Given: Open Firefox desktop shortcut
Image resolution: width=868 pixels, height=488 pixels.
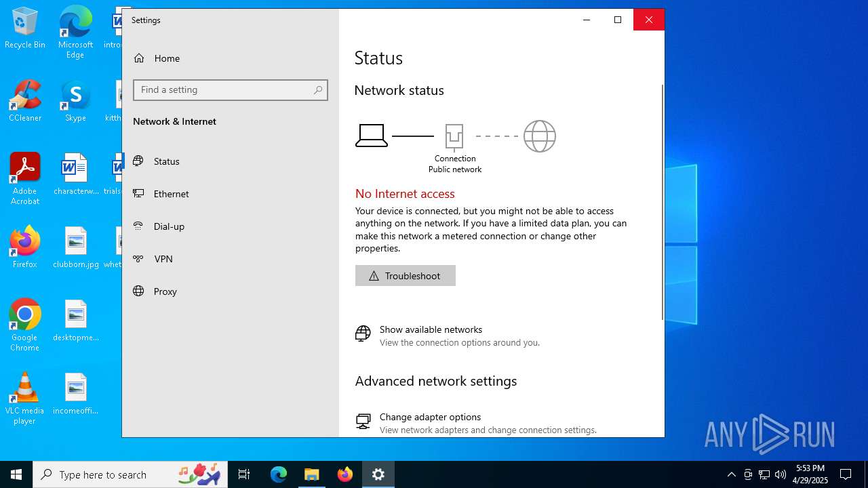Looking at the screenshot, I should (25, 247).
